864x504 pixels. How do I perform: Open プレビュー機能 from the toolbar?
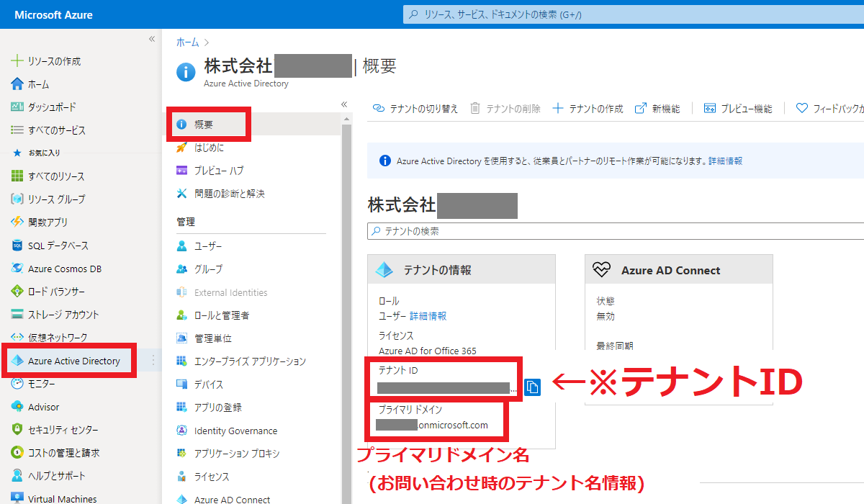738,109
